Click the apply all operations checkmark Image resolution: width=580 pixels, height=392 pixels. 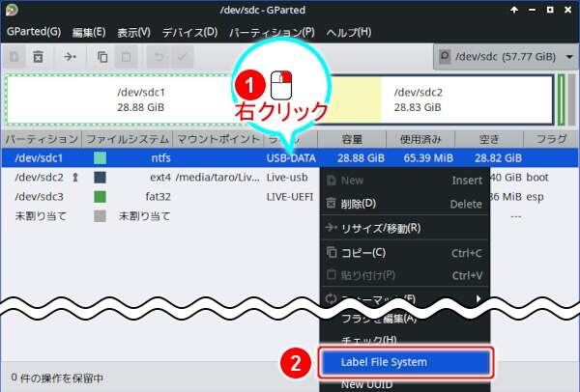coord(182,57)
